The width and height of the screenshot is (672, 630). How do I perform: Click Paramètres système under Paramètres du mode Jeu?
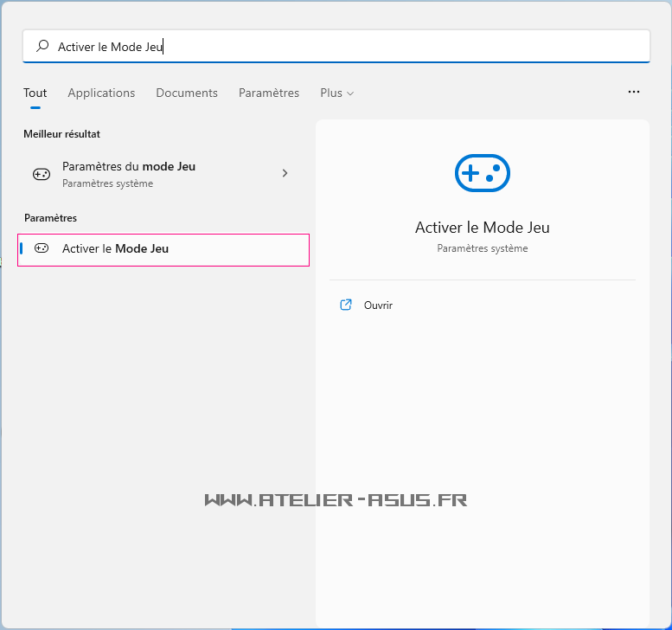click(x=107, y=183)
